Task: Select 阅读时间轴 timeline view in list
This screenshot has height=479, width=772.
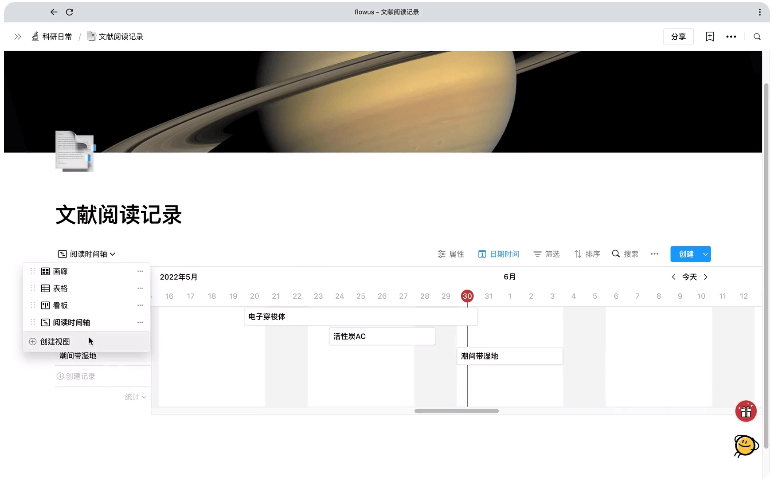Action: point(71,322)
